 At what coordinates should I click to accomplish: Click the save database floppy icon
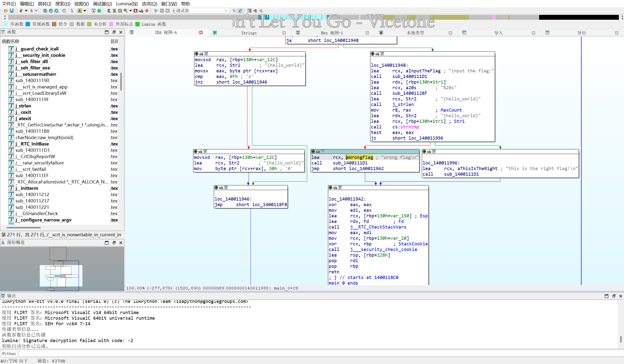tap(12, 11)
